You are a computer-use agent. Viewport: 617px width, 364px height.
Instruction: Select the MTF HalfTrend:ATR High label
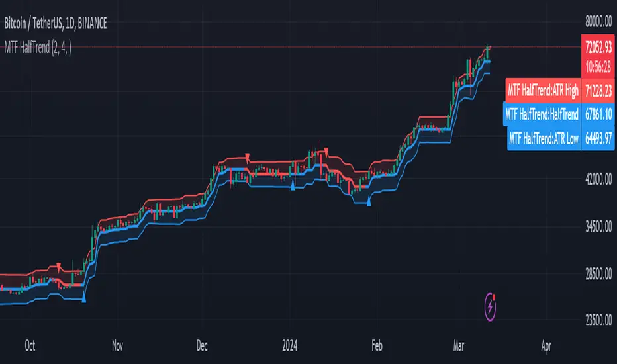point(542,90)
